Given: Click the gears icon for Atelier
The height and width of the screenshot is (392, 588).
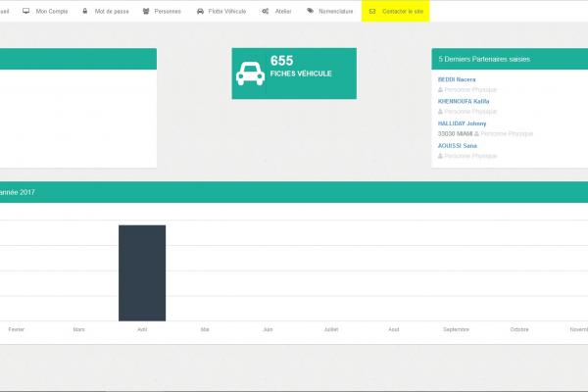Looking at the screenshot, I should pos(266,11).
